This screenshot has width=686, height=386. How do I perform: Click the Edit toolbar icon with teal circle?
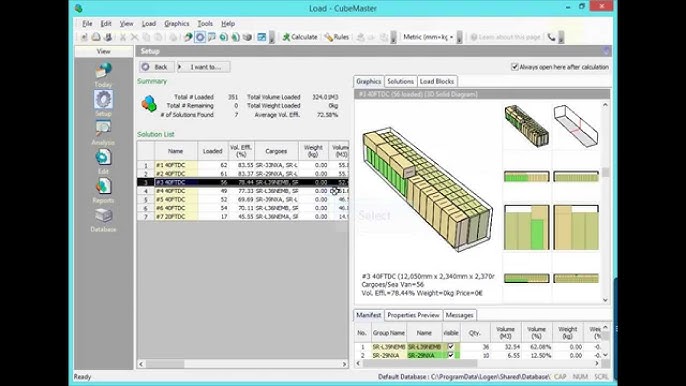click(x=224, y=37)
